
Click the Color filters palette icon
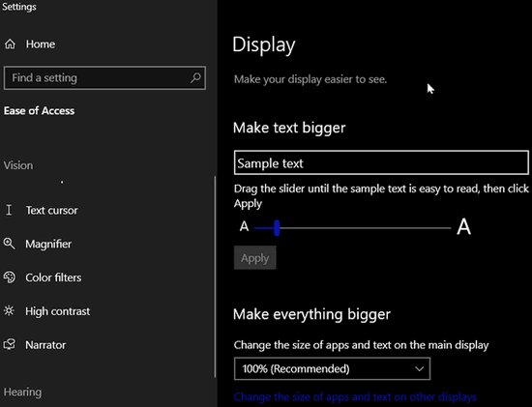pos(9,277)
